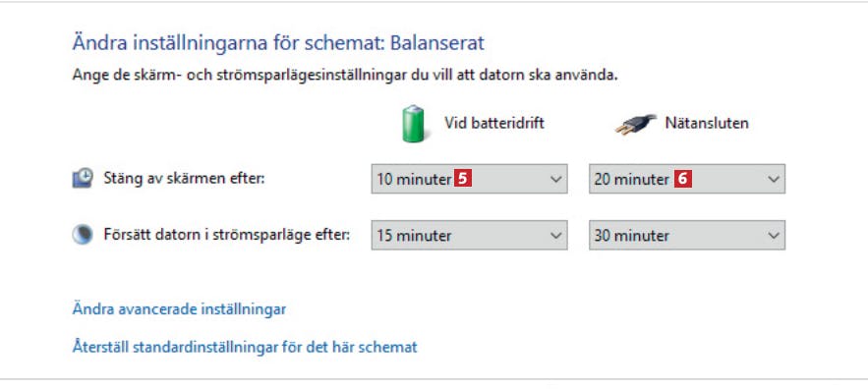
Task: Click the red number 6 badge
Action: pos(683,179)
